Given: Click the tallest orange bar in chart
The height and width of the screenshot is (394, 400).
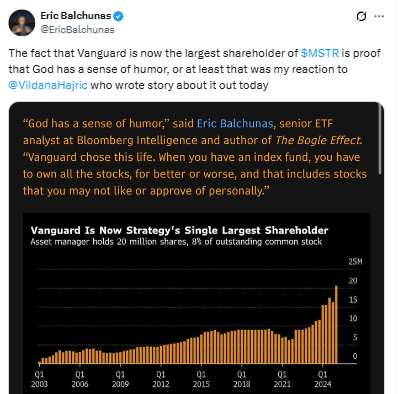Looking at the screenshot, I should click(336, 324).
